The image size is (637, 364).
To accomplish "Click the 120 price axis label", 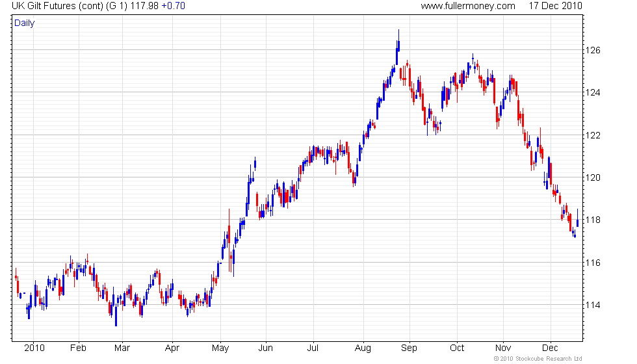I will (593, 177).
